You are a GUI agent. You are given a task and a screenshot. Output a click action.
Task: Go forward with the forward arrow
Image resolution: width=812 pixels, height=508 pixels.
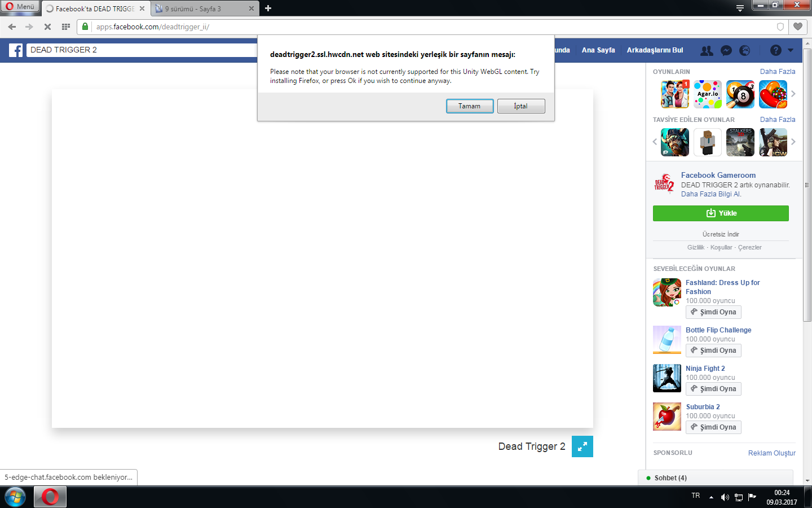(29, 27)
